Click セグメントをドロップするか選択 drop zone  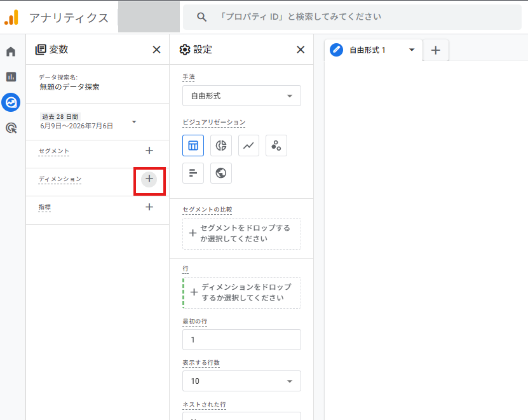[x=242, y=234]
